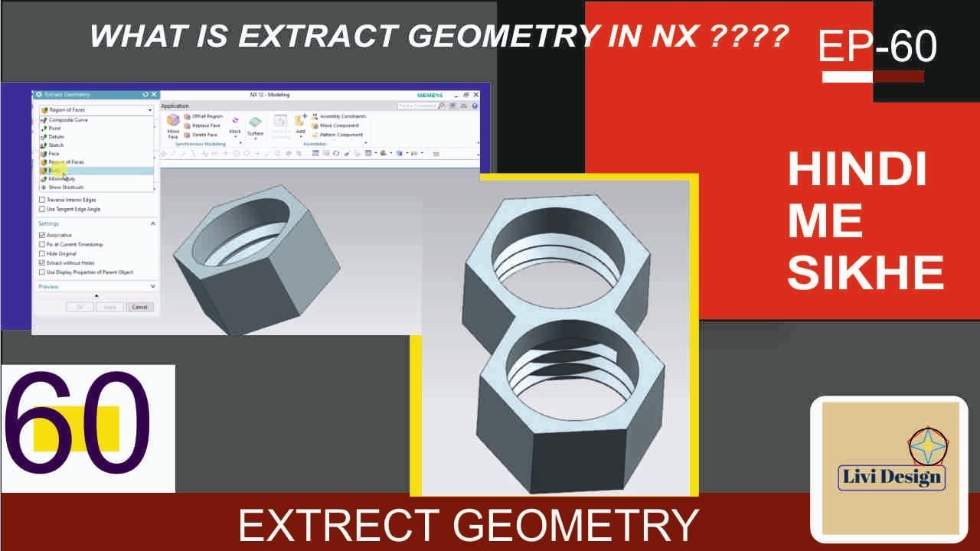Check Use Display Properties of Parent Object

click(x=42, y=272)
